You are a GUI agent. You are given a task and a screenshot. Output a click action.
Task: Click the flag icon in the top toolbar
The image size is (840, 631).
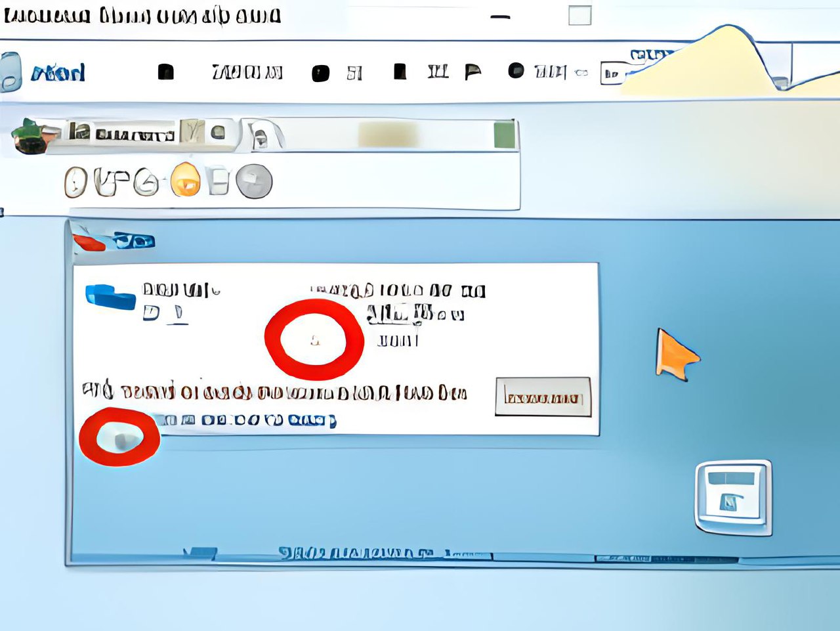(472, 72)
